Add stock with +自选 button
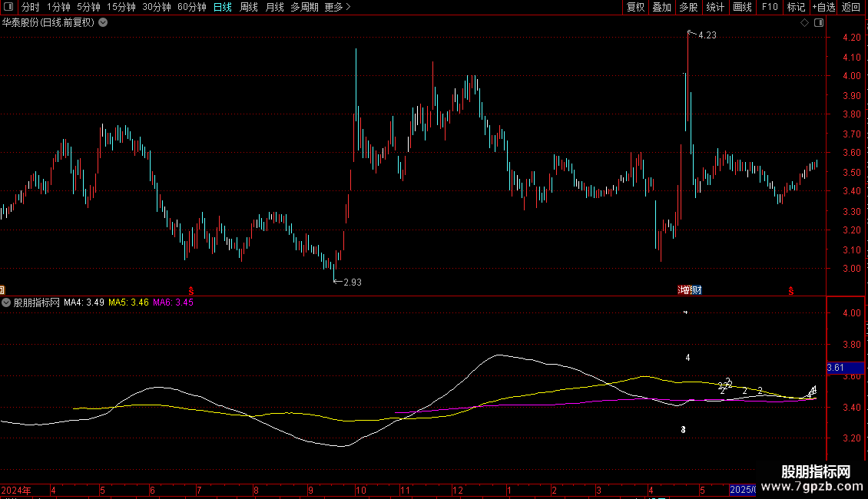 (x=823, y=7)
